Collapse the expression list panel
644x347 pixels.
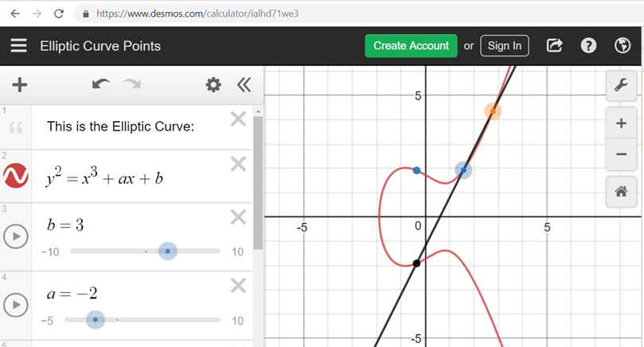(243, 84)
